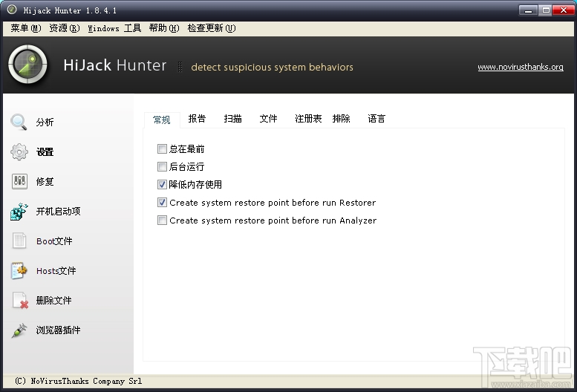This screenshot has height=392, width=577.
Task: Click the title bar application icon
Action: tap(12, 10)
